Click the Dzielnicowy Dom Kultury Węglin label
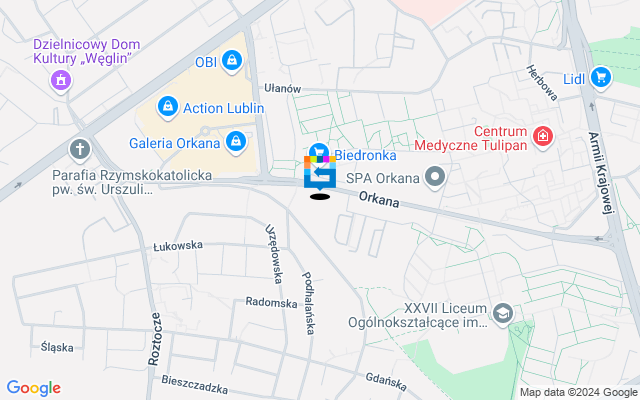This screenshot has width=640, height=400. pyautogui.click(x=87, y=51)
